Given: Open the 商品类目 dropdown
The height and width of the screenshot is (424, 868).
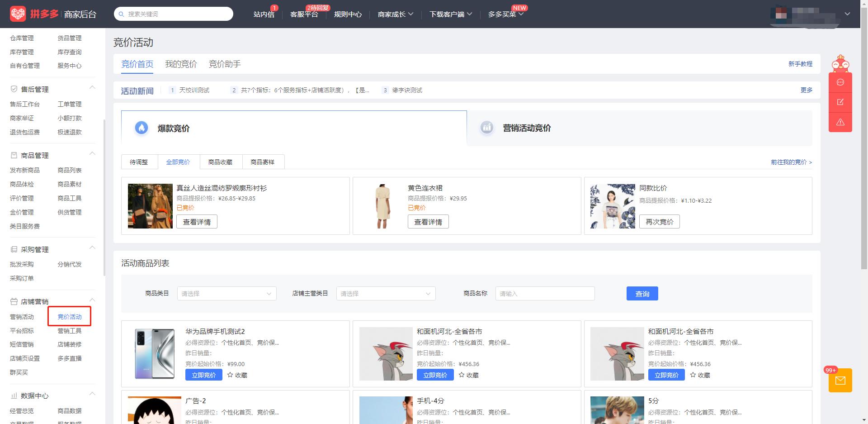Looking at the screenshot, I should click(226, 293).
